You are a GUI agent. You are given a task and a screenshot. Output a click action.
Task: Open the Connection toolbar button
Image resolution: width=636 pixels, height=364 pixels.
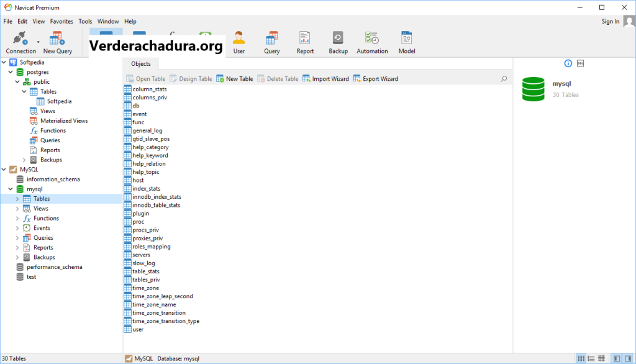tap(20, 42)
